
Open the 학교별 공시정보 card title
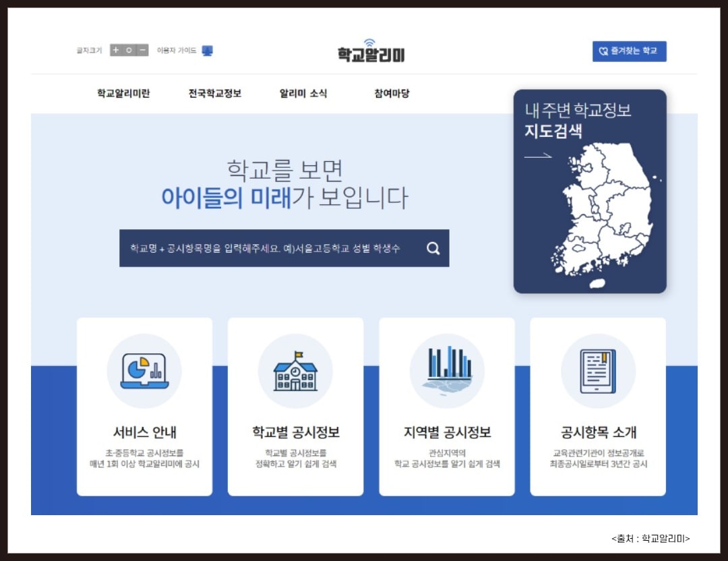pos(296,432)
